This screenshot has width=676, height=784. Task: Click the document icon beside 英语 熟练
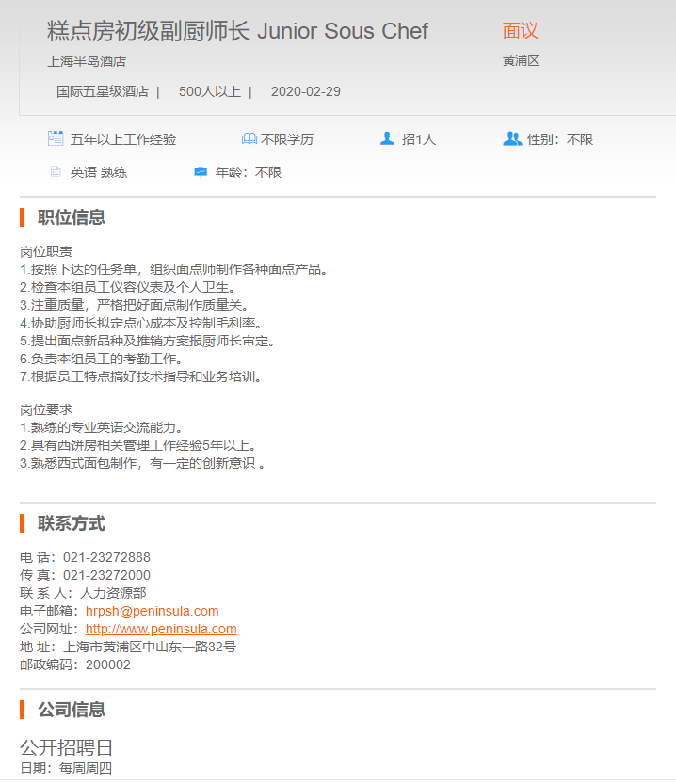tap(56, 172)
